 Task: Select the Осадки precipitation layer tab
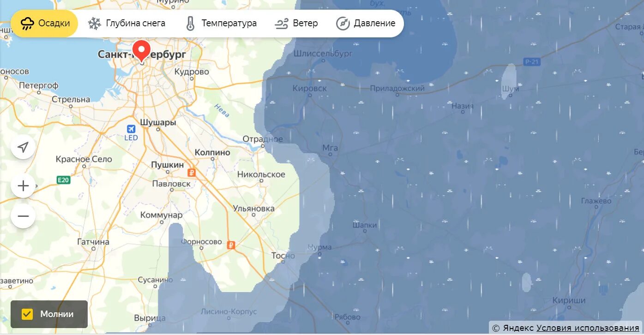45,24
